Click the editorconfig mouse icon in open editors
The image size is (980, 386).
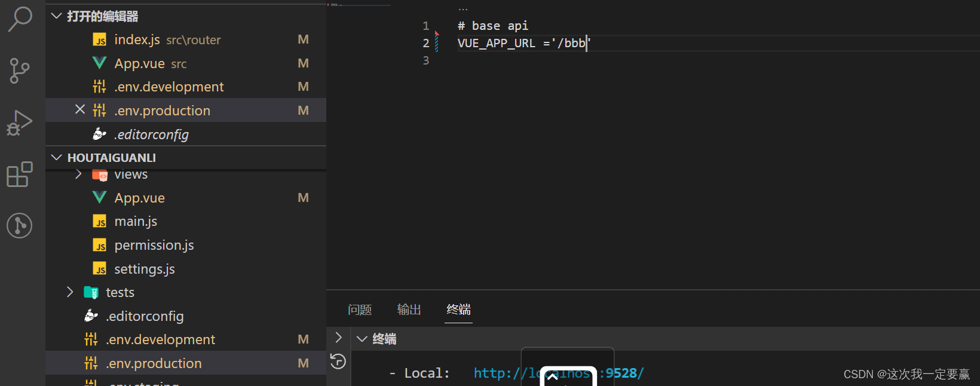click(100, 134)
